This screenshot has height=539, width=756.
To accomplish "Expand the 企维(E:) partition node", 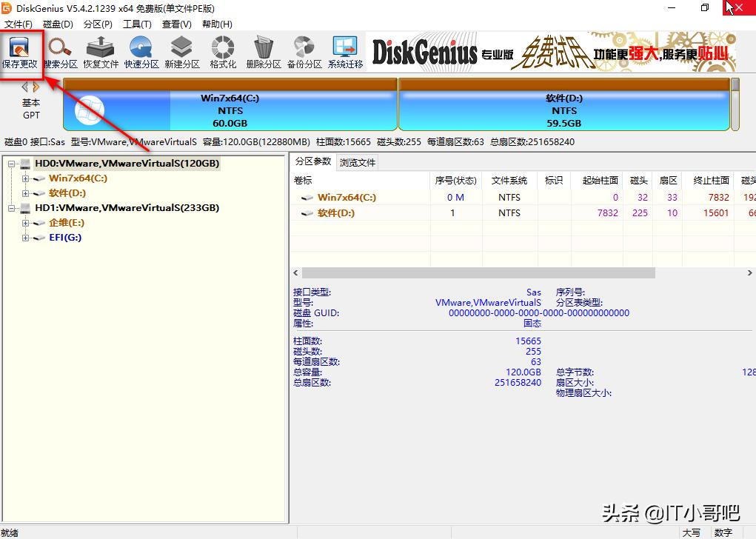I will click(25, 223).
